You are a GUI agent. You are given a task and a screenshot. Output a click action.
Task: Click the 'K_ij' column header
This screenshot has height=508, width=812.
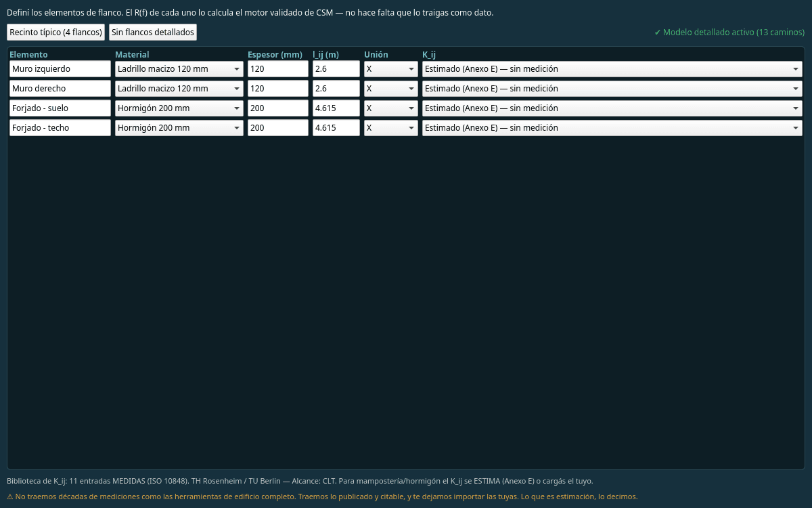click(429, 54)
